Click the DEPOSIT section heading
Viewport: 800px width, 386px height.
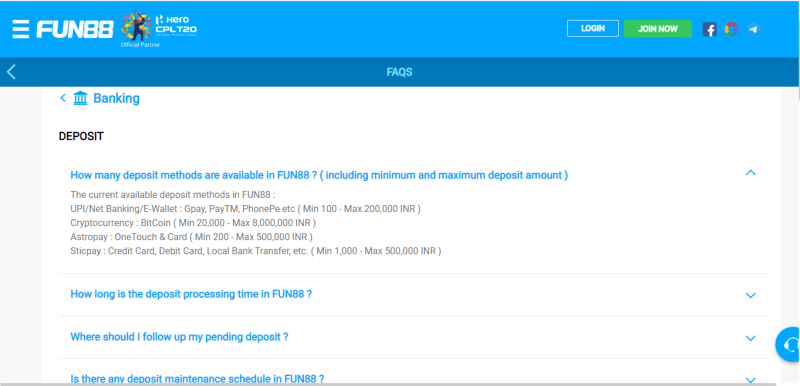[x=81, y=137]
